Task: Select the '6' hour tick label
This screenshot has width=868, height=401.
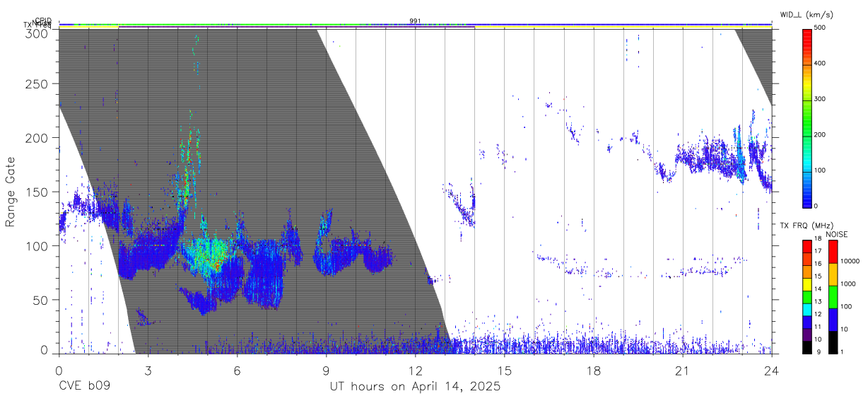Action: [237, 371]
